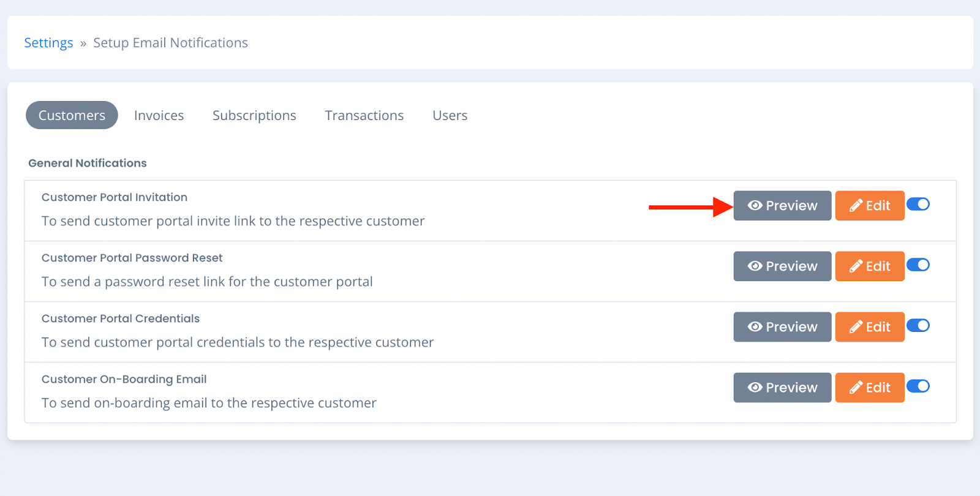This screenshot has width=980, height=496.
Task: Click pencil icon for On-Boarding Email Edit
Action: tap(856, 388)
